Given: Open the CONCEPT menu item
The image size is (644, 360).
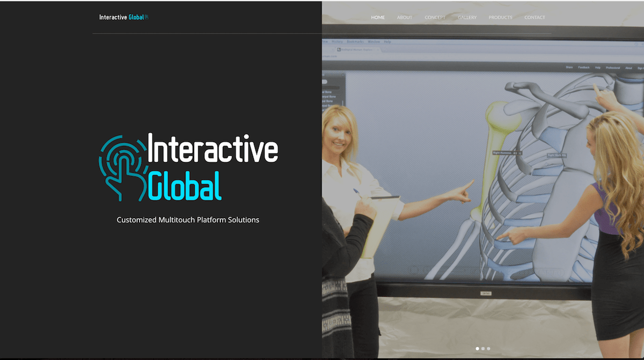Looking at the screenshot, I should (x=435, y=18).
